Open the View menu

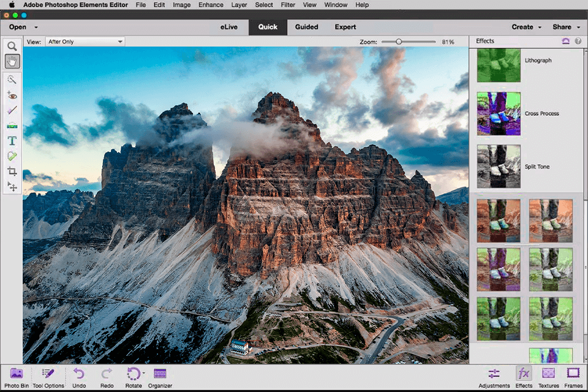point(309,5)
